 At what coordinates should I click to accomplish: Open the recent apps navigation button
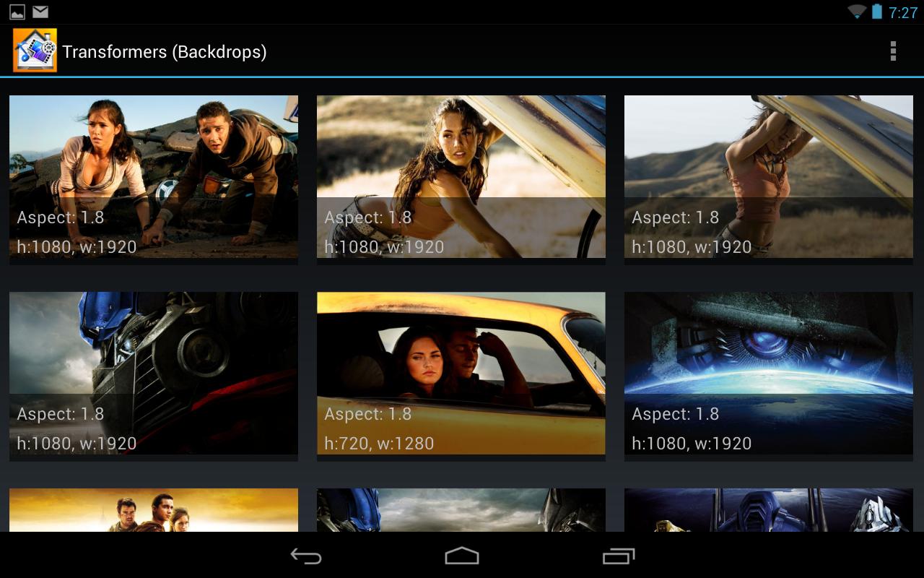pos(619,556)
